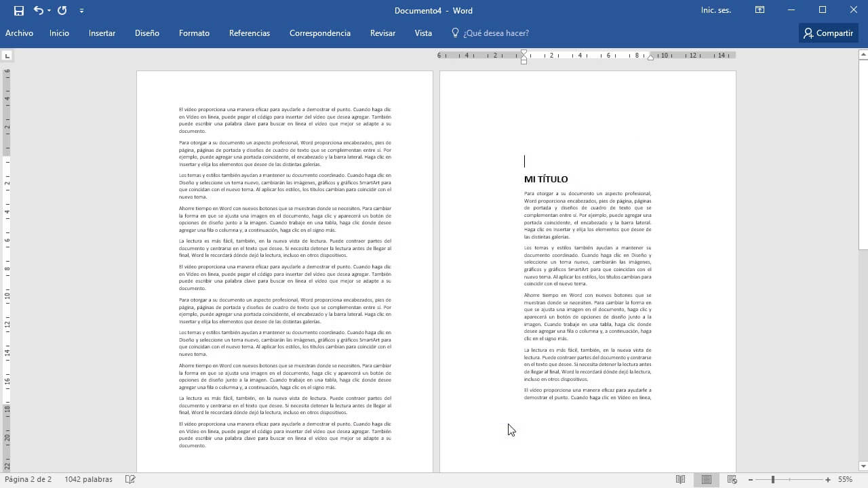Click the zoom out minus control
868x488 pixels.
pyautogui.click(x=751, y=479)
